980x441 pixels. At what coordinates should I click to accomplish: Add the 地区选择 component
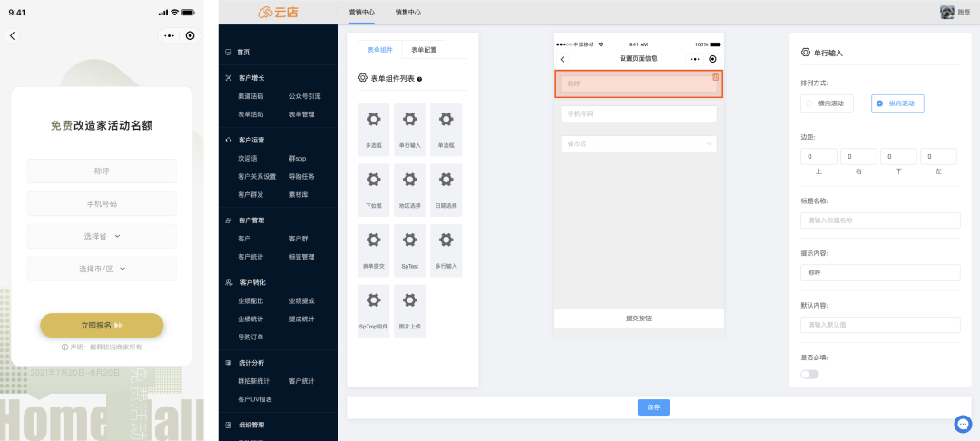pos(409,190)
